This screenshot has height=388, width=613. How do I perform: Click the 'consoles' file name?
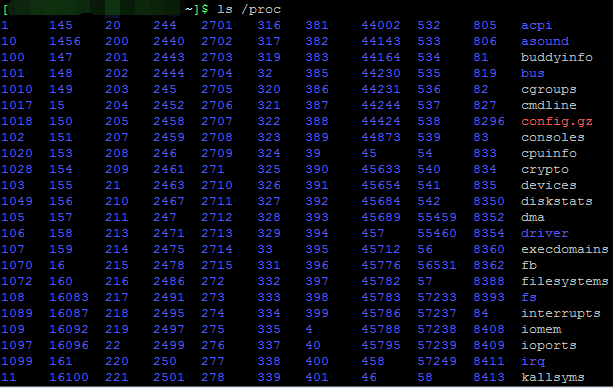pyautogui.click(x=552, y=137)
